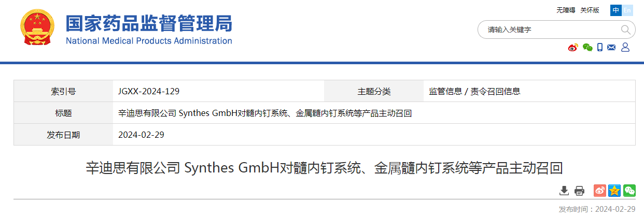Click the magnifier search icon

[x=626, y=30]
